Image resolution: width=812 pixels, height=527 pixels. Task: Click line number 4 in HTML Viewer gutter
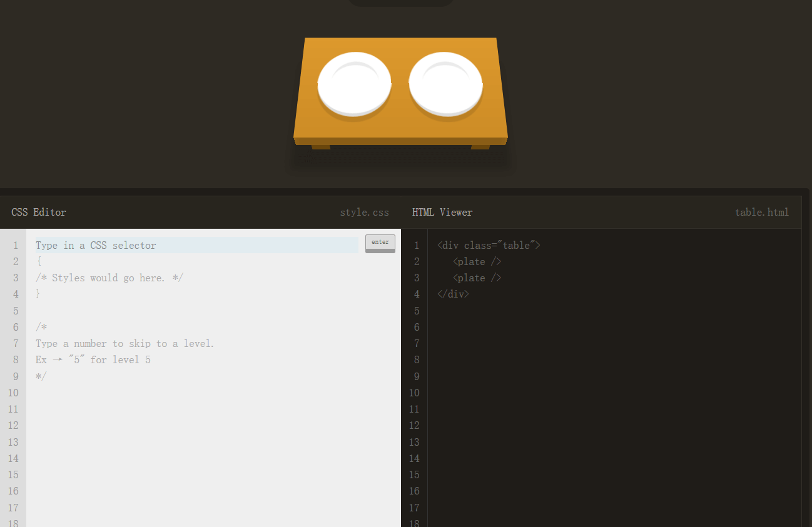417,294
